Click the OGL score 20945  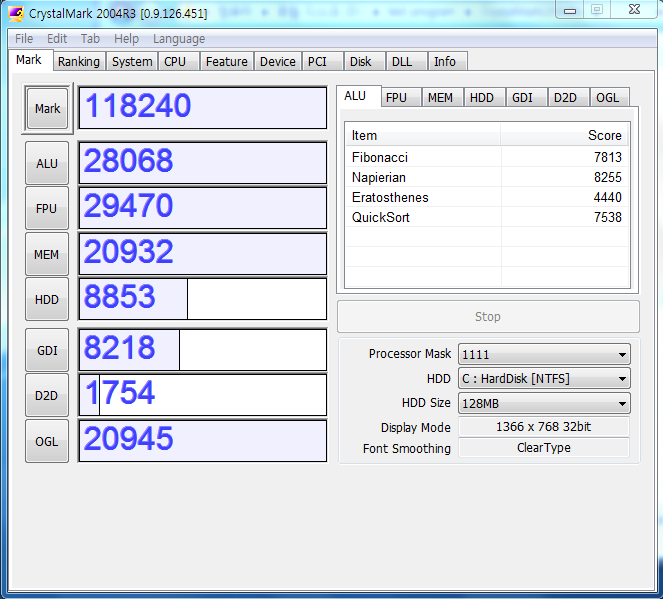pyautogui.click(x=203, y=440)
